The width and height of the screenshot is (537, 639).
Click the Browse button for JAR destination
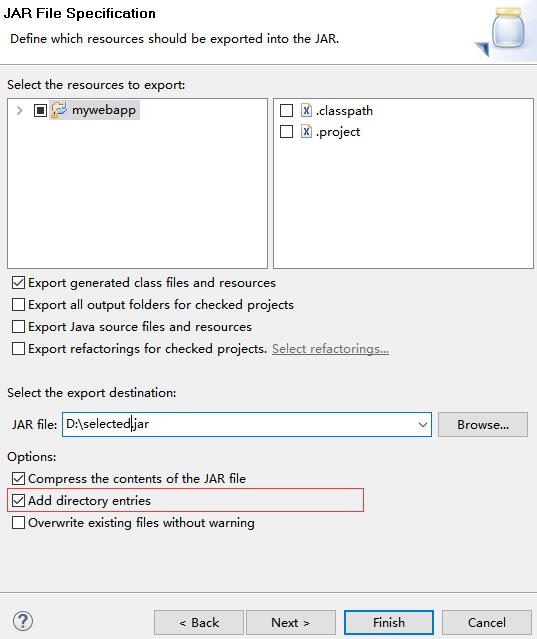coord(483,425)
